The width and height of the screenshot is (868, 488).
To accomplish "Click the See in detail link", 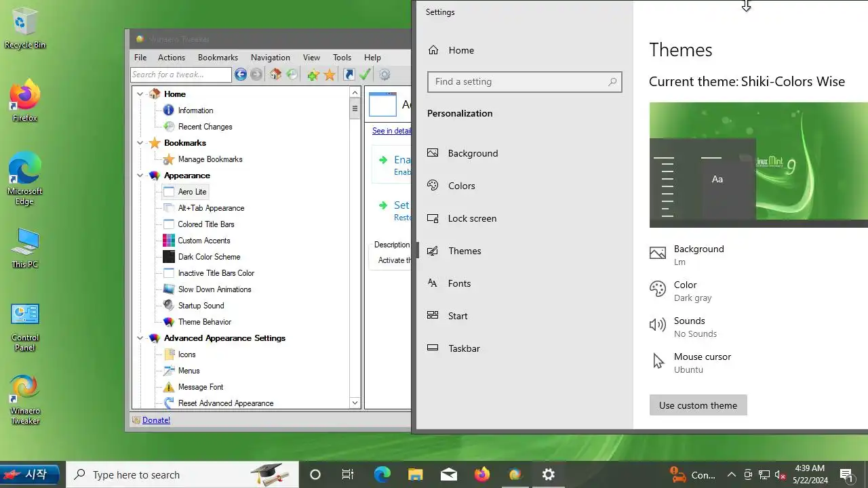I will pyautogui.click(x=391, y=131).
